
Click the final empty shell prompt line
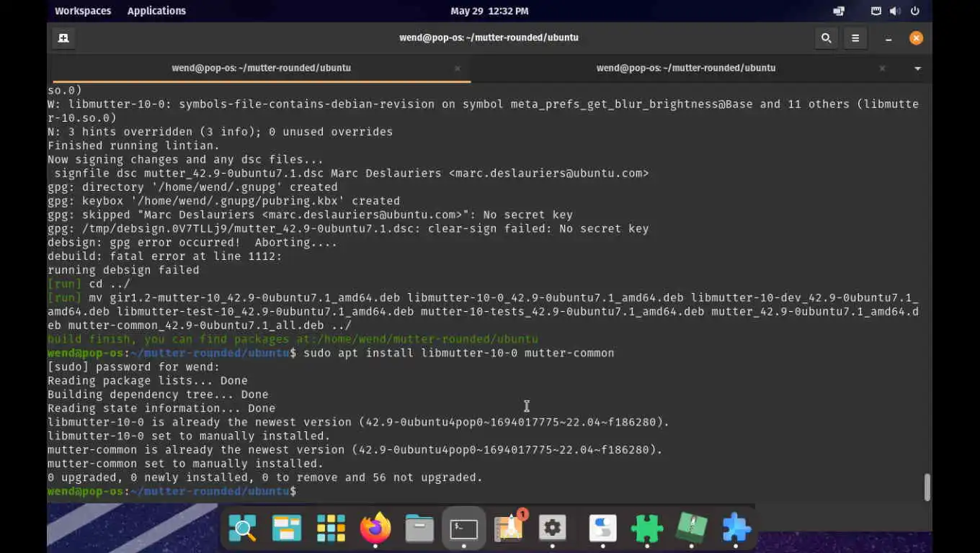172,491
